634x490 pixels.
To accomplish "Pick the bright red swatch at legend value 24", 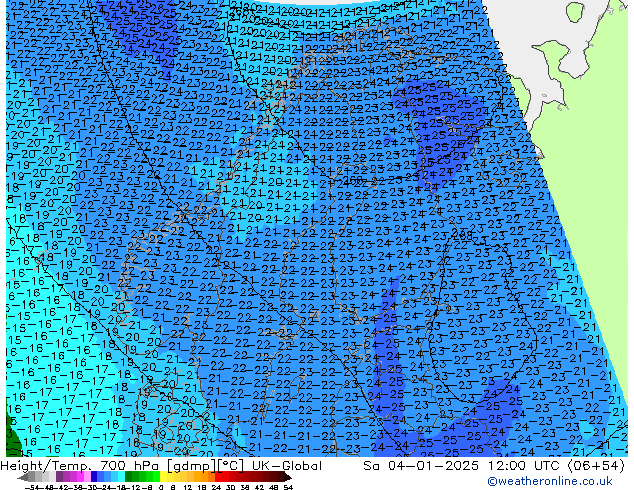I will coord(218,478).
